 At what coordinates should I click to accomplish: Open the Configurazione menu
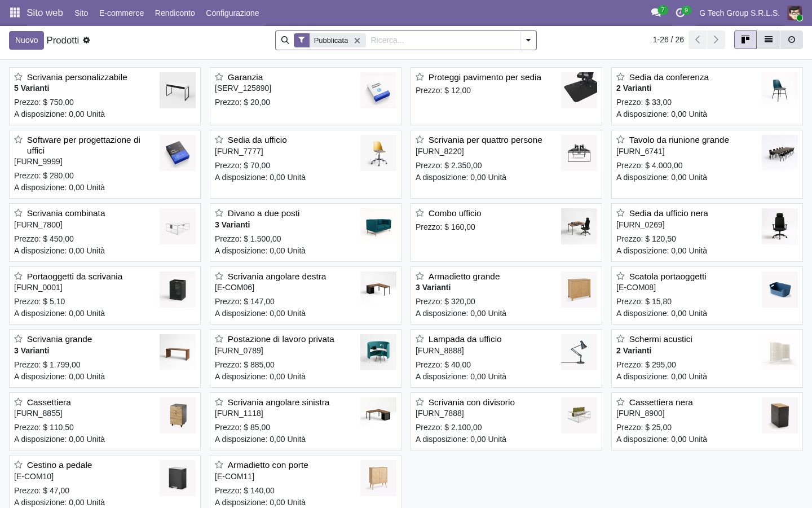pyautogui.click(x=232, y=13)
